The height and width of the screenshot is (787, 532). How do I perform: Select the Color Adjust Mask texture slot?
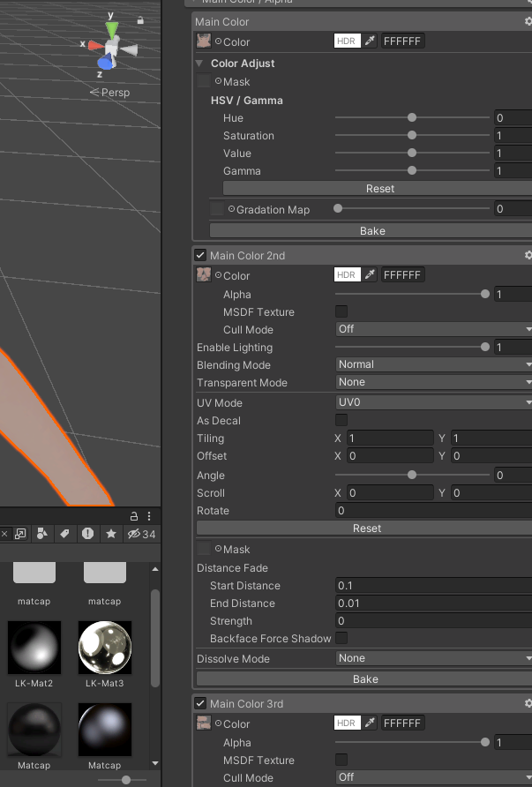203,81
